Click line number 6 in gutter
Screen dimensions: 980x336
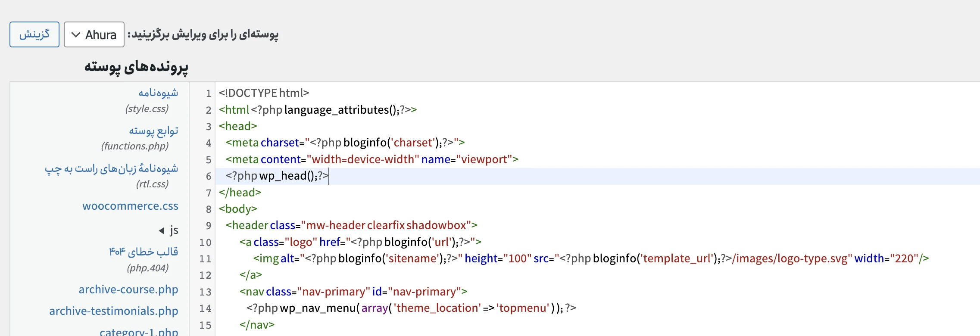[209, 176]
